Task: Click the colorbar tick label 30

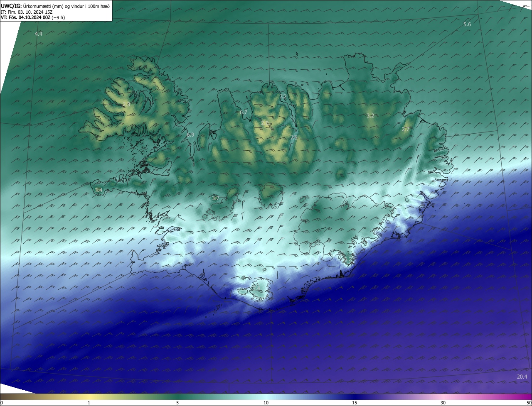Action: (443, 403)
